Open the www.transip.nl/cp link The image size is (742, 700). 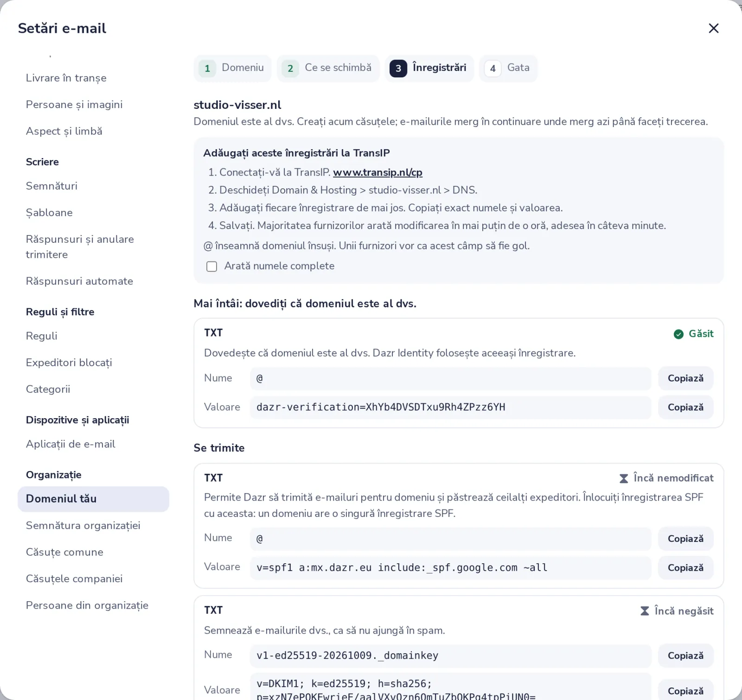[x=377, y=172]
